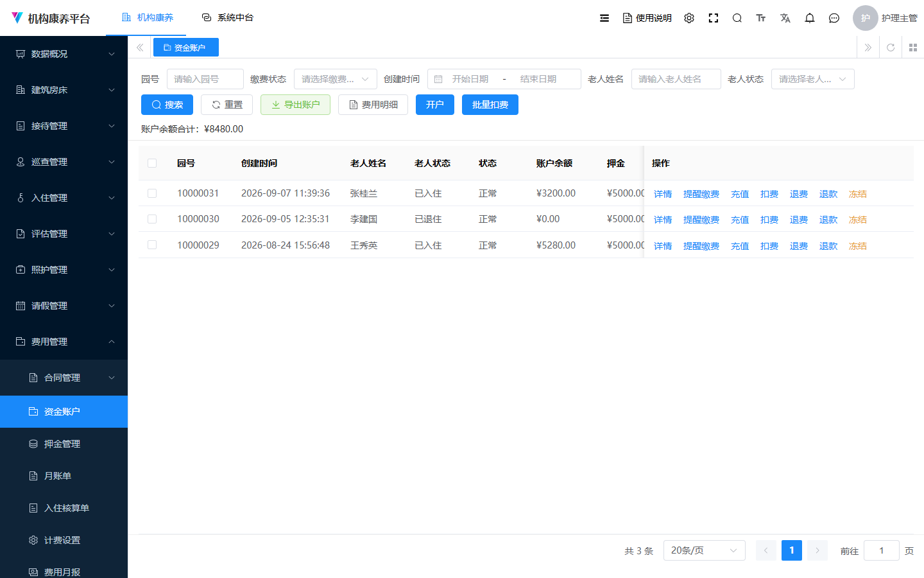Open 计费设置 in sidebar

pyautogui.click(x=64, y=540)
